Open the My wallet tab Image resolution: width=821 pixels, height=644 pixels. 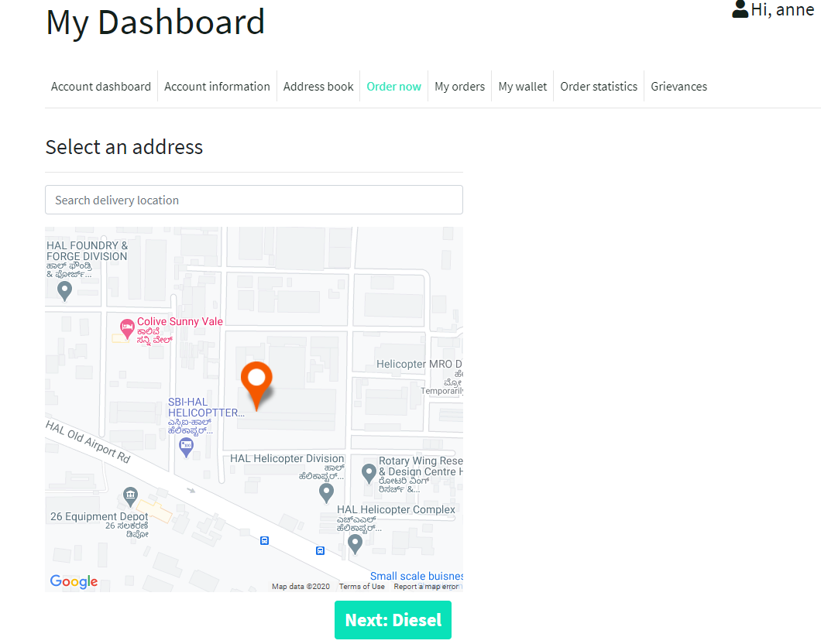(x=523, y=87)
